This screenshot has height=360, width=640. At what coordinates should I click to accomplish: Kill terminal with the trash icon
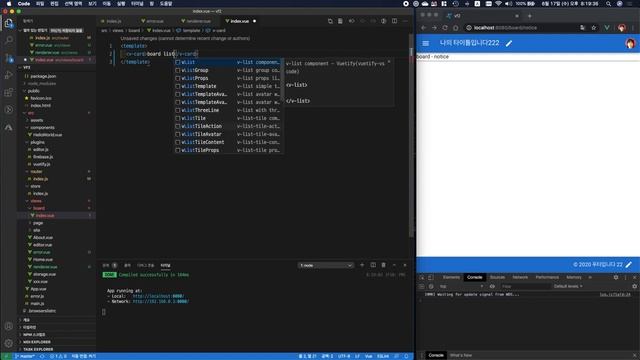tap(383, 265)
